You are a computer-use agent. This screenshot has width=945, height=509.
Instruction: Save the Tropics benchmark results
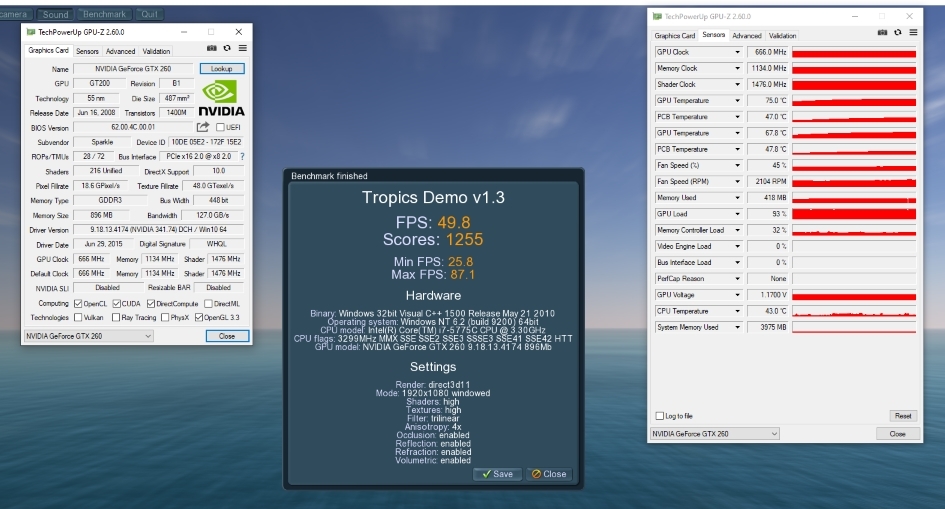coord(497,474)
